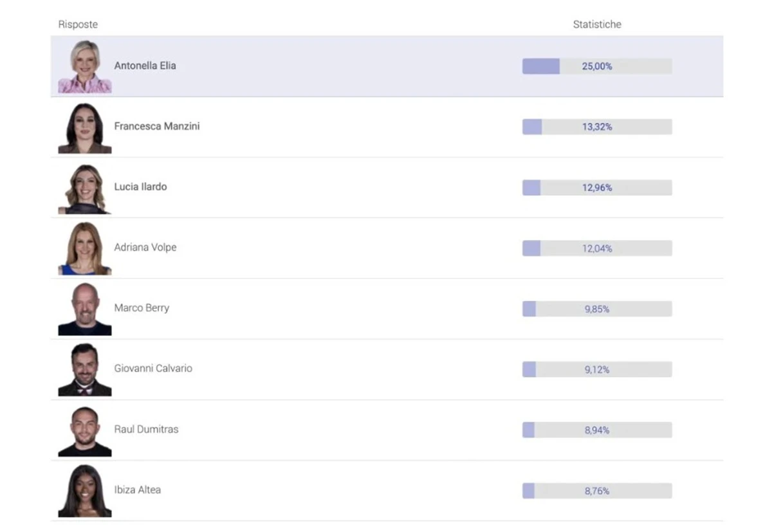Click Raul Dumitras's avatar image
The image size is (772, 532).
(85, 431)
